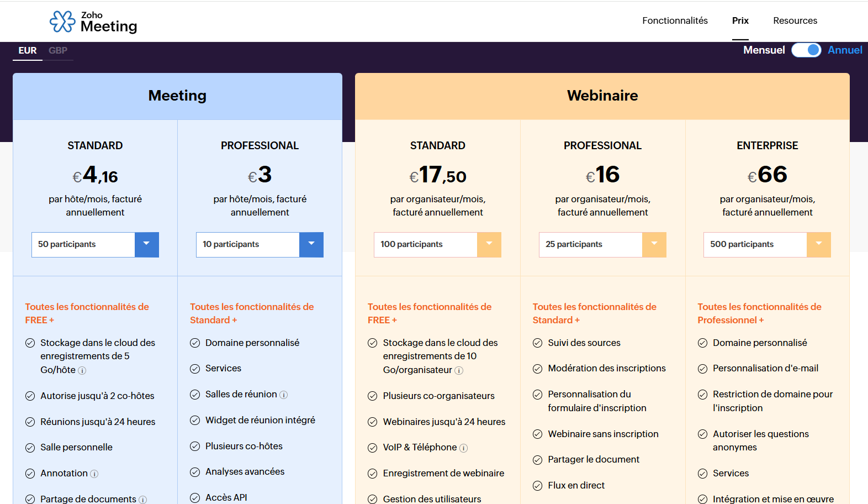Show info for Go/organisateur storage

click(x=458, y=371)
